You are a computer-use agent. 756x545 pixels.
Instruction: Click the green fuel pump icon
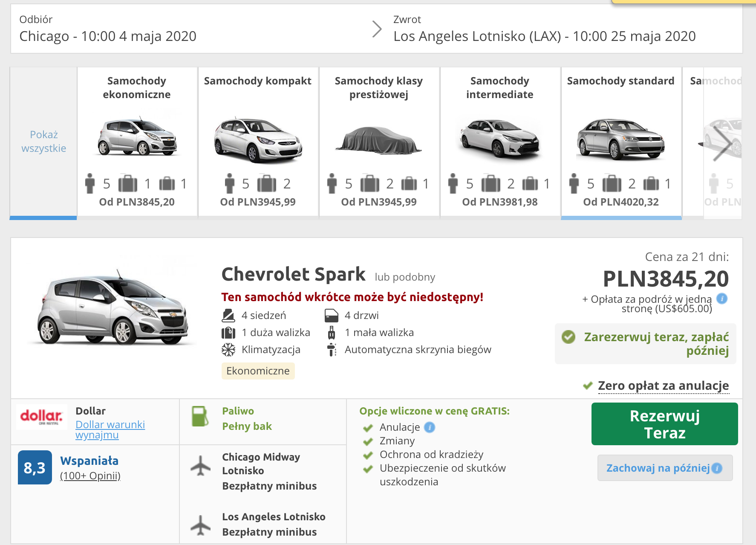[199, 417]
